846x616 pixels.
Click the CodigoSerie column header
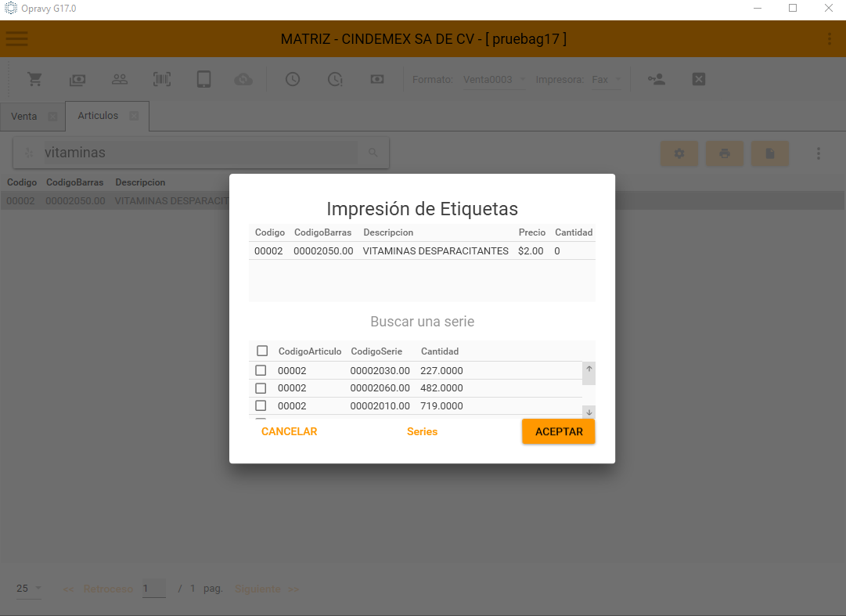pos(376,351)
